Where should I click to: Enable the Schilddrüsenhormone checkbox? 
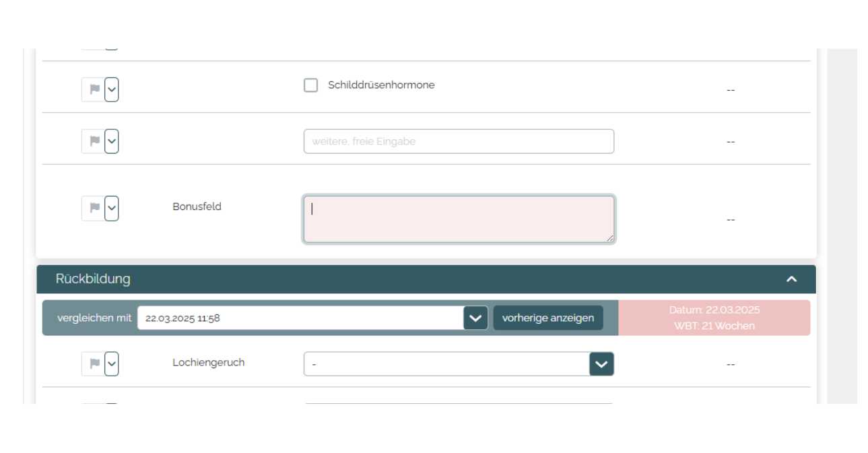tap(310, 85)
